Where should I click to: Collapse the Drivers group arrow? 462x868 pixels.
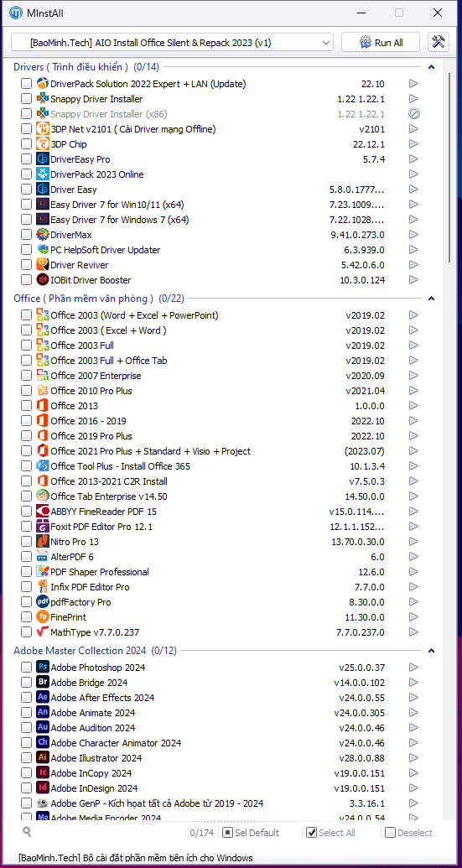[432, 68]
